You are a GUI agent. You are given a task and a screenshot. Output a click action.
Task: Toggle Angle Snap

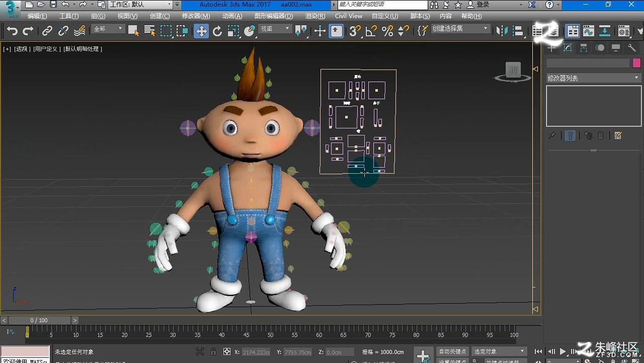pos(371,31)
